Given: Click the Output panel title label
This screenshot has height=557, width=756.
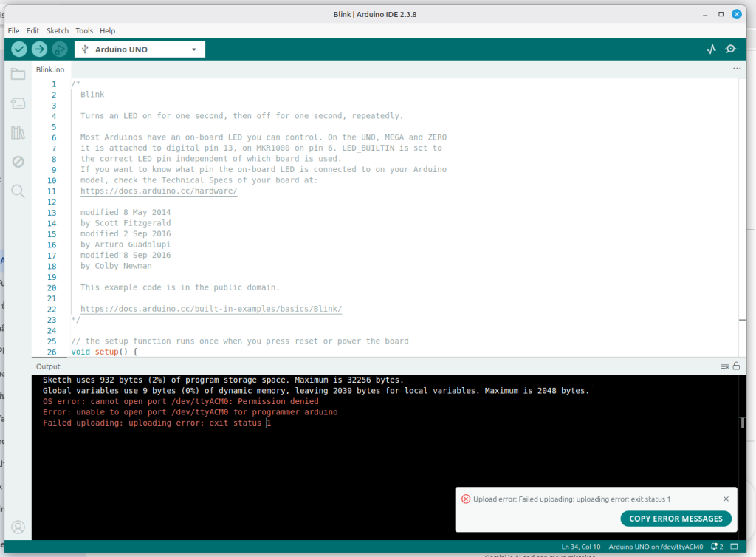Looking at the screenshot, I should tap(48, 366).
